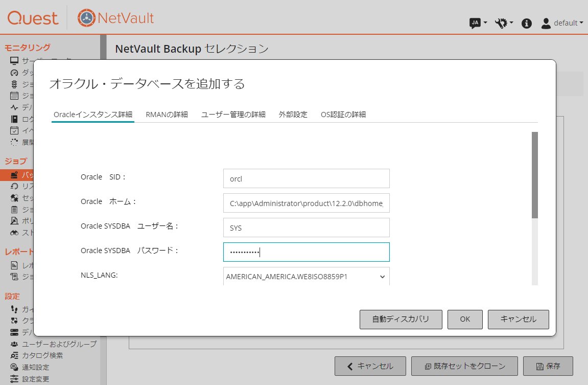This screenshot has height=385, width=588.
Task: Click the information circle icon
Action: coord(527,24)
